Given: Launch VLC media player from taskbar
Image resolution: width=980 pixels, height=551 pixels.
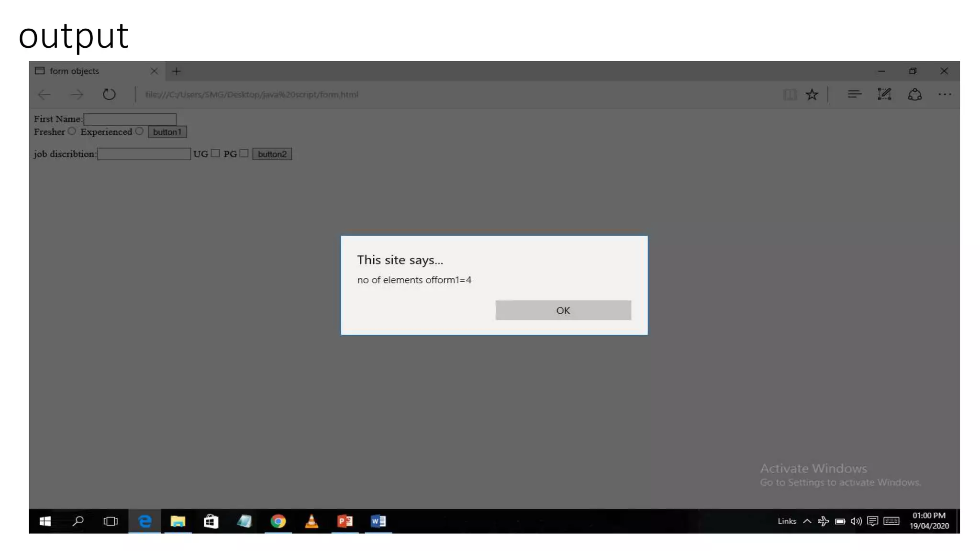Looking at the screenshot, I should [312, 521].
